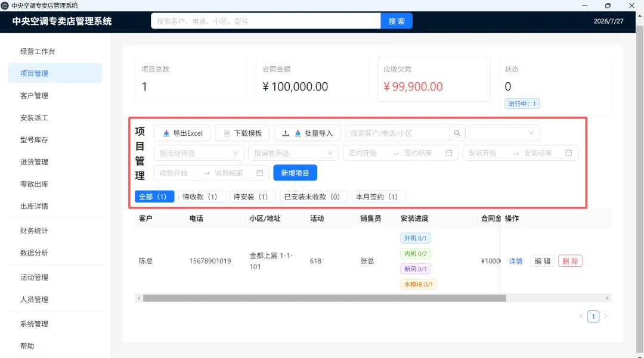Open 帮助 in sidebar
This screenshot has width=644, height=358.
(55, 346)
